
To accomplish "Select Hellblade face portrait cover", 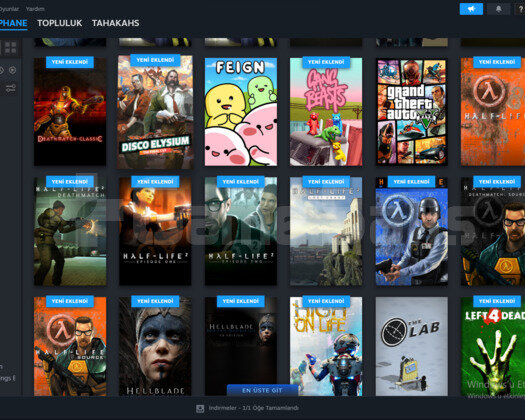I will tap(155, 347).
